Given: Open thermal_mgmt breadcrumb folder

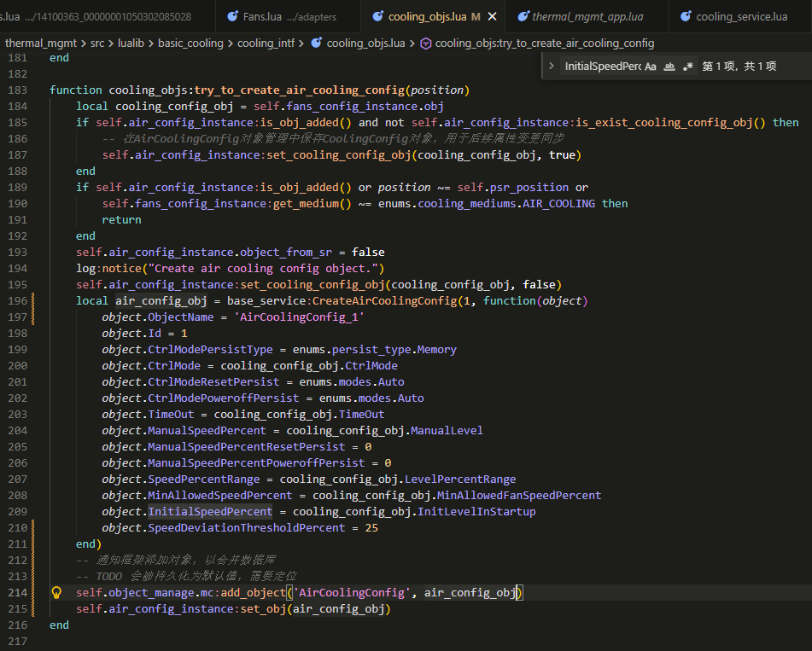Looking at the screenshot, I should point(41,43).
